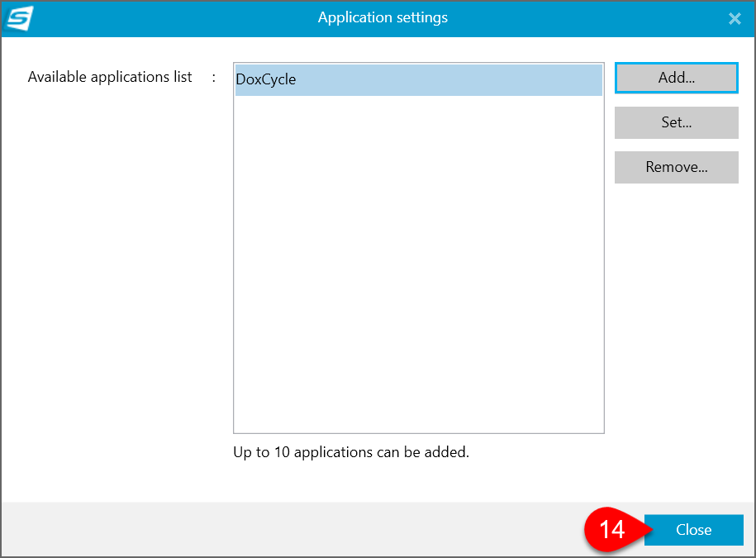This screenshot has width=756, height=558.
Task: Remove the selected application
Action: [676, 167]
